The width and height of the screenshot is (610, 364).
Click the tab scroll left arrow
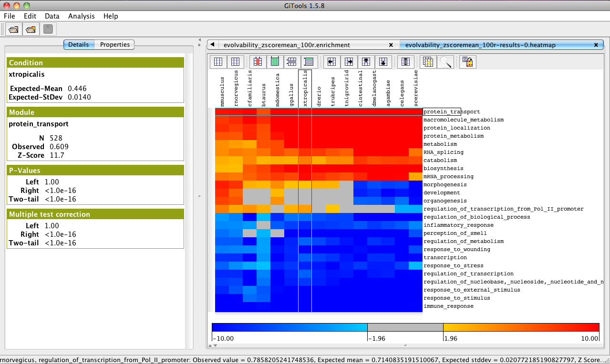point(212,45)
